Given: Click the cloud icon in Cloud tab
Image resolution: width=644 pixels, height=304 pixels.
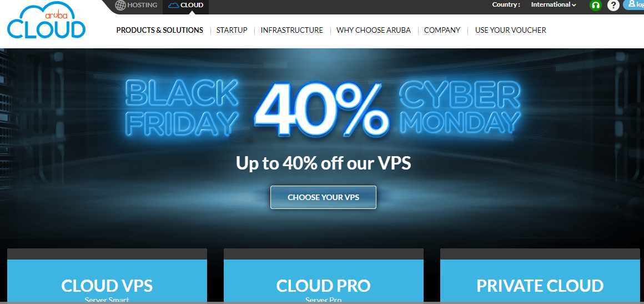Looking at the screenshot, I should (174, 6).
